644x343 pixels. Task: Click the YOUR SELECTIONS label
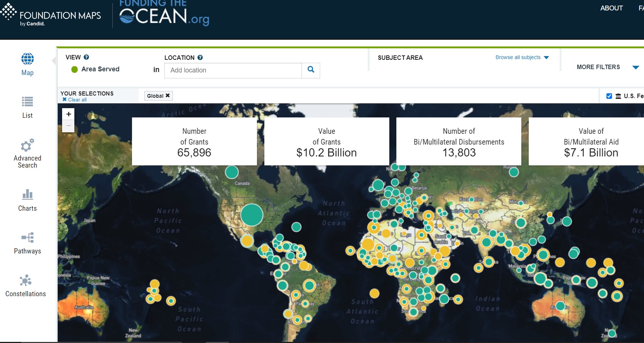(x=87, y=93)
